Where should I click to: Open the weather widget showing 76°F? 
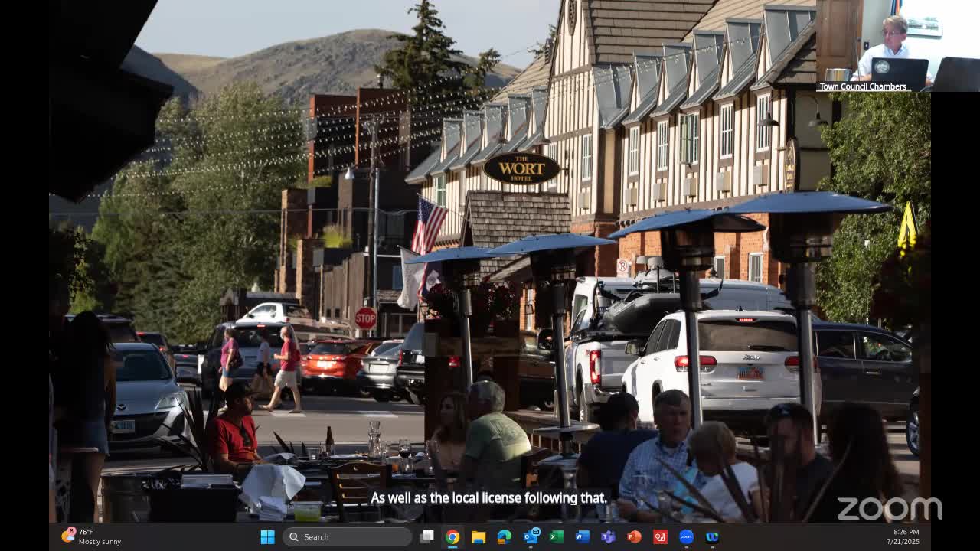pyautogui.click(x=92, y=536)
